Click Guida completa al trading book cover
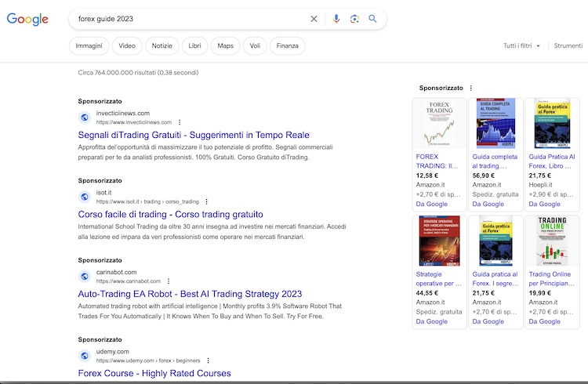588x384 pixels. [495, 123]
